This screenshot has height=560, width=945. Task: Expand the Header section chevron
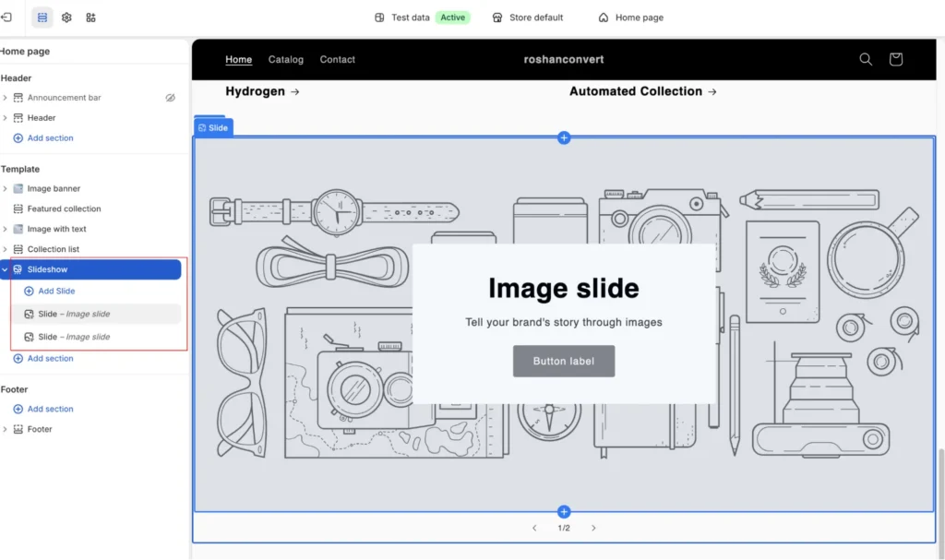tap(5, 117)
